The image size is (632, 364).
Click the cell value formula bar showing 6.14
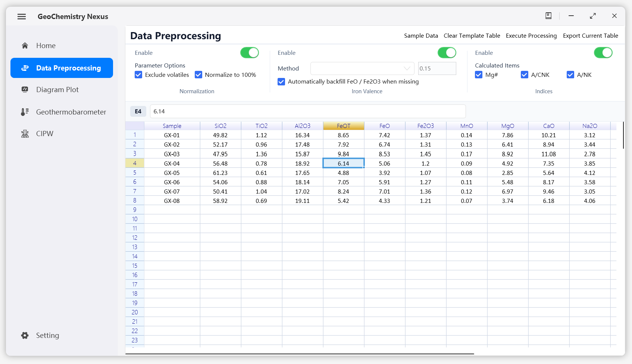[308, 111]
